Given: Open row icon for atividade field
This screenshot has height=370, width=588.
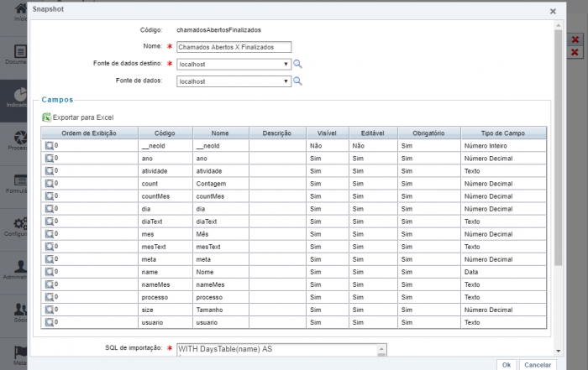Looking at the screenshot, I should coord(49,171).
